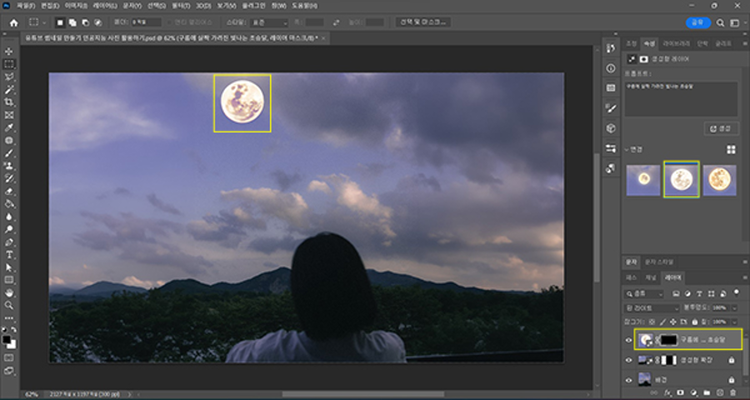The height and width of the screenshot is (400, 750).
Task: Select the Paint Bucket tool
Action: [x=9, y=204]
